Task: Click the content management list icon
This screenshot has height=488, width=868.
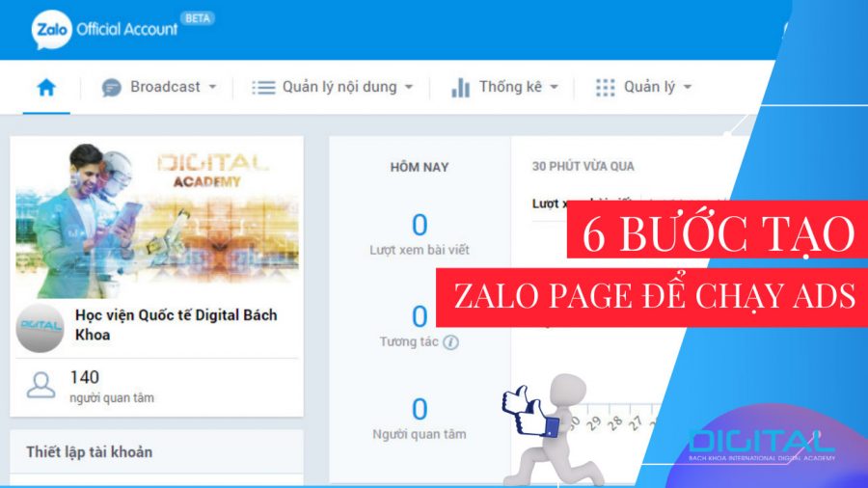Action: (x=263, y=88)
